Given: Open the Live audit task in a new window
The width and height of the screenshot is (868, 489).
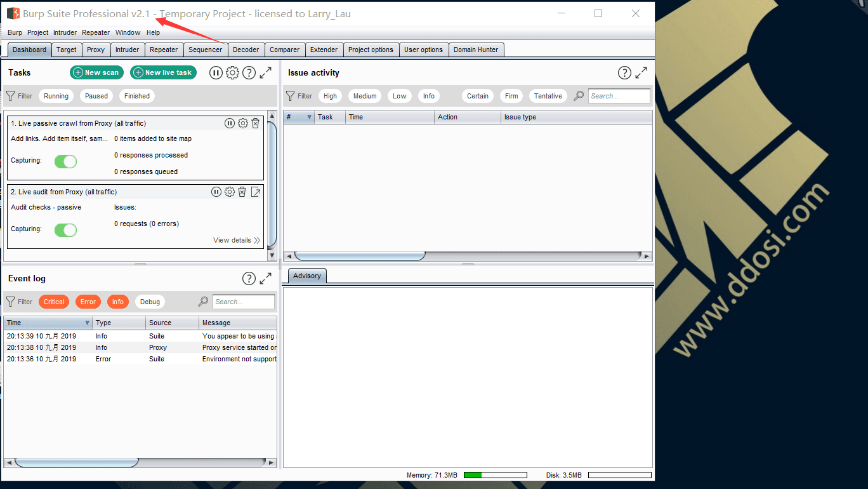Looking at the screenshot, I should pyautogui.click(x=256, y=192).
